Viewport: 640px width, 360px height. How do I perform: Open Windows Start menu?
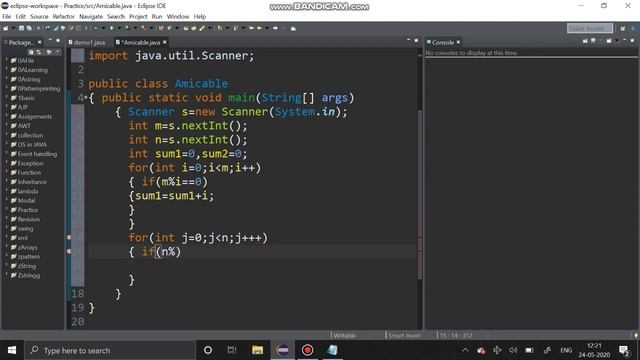[x=12, y=350]
